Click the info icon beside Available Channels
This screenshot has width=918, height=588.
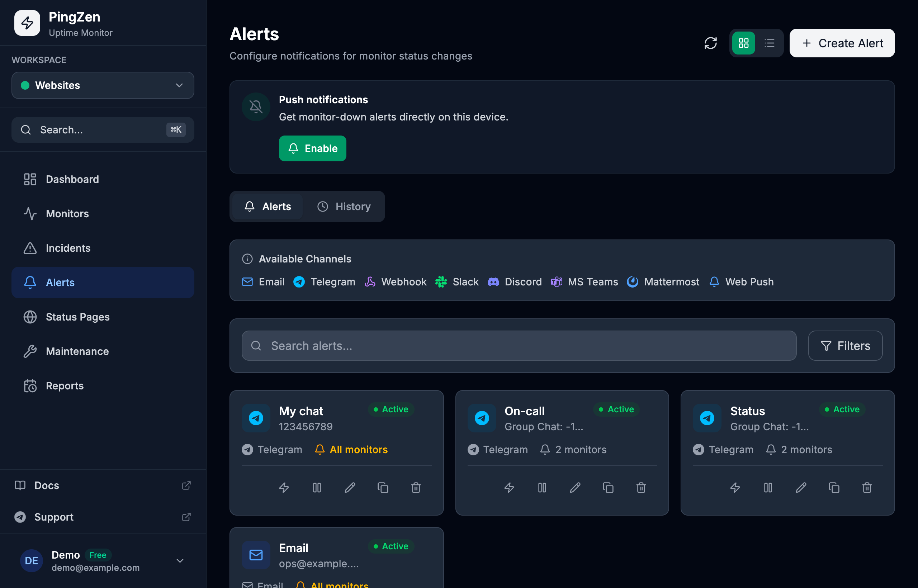pos(247,259)
